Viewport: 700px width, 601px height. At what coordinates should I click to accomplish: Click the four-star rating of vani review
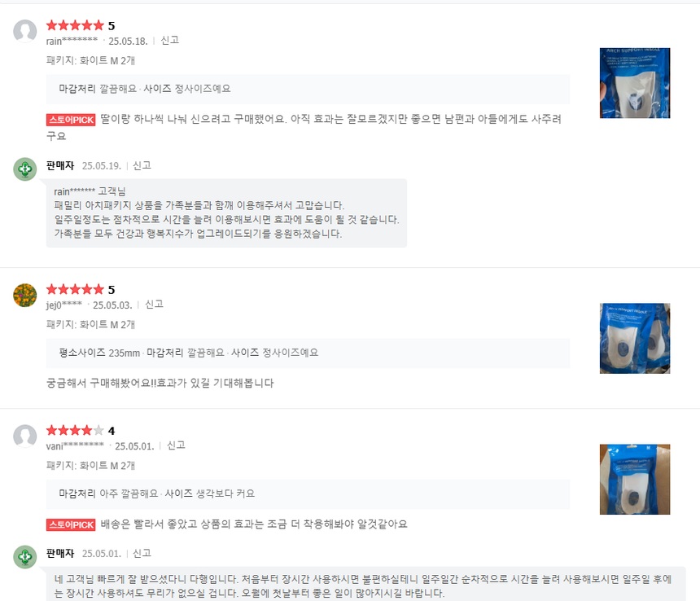75,431
